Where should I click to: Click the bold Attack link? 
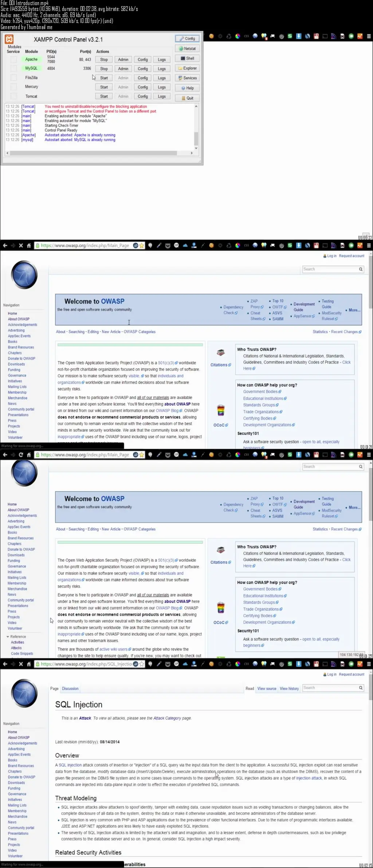point(85,718)
